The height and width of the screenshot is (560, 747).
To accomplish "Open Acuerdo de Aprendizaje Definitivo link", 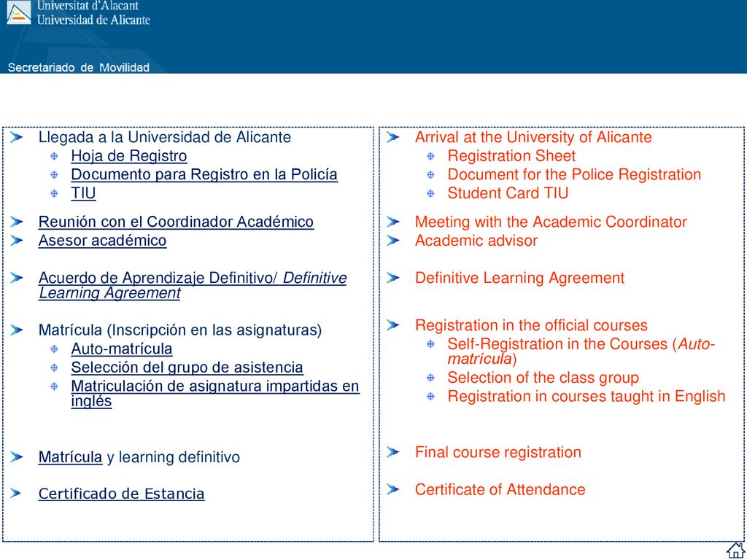I will point(193,285).
